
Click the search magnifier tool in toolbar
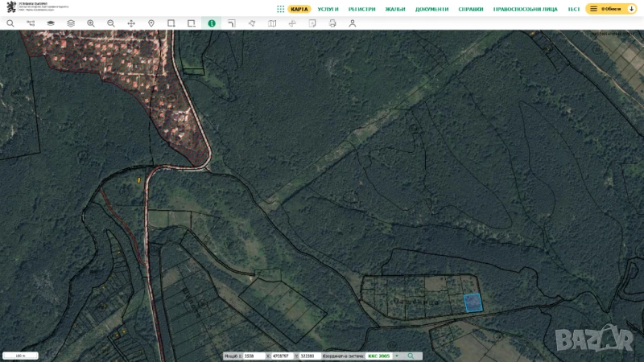pyautogui.click(x=10, y=23)
